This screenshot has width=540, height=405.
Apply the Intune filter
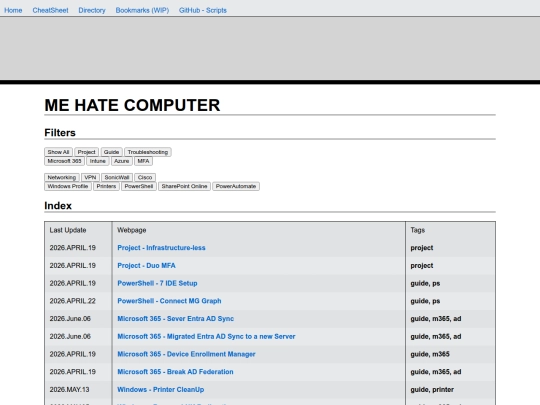click(x=97, y=161)
